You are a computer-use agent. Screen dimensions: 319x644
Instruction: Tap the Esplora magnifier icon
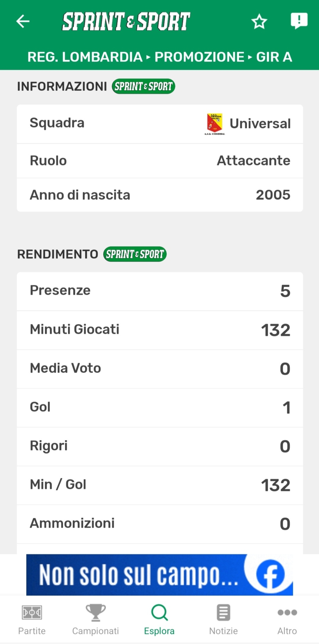159,612
